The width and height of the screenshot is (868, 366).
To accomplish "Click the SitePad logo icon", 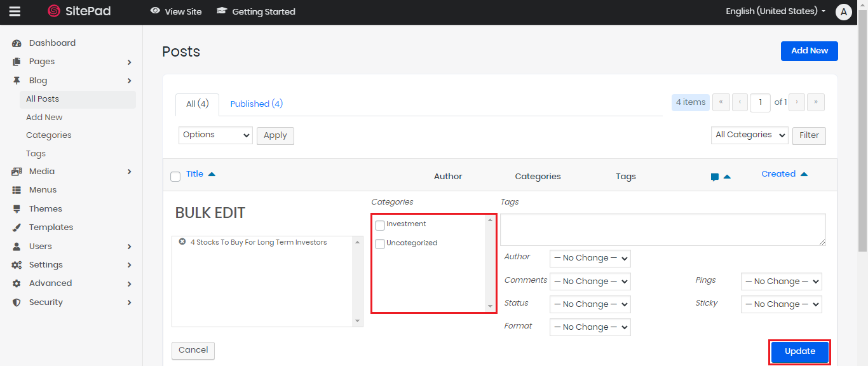I will coord(54,11).
